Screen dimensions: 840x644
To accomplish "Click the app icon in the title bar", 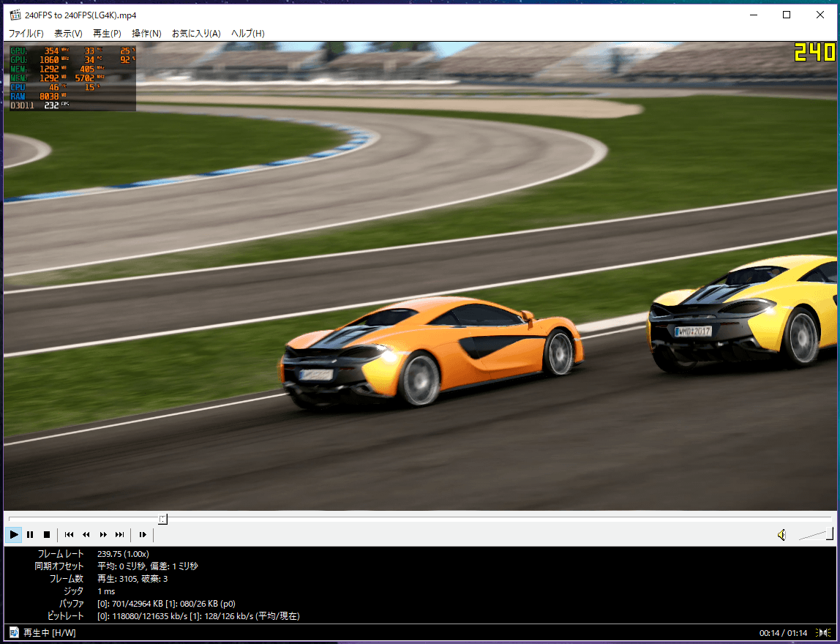I will coord(15,15).
